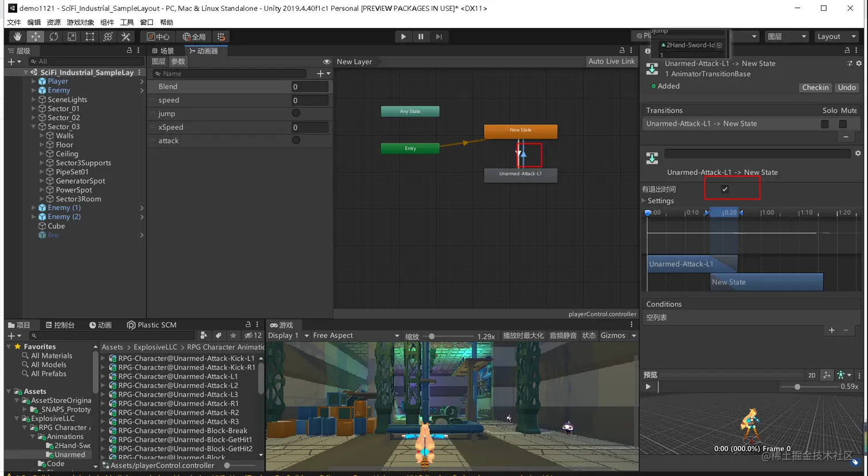Viewport: 868px width, 476px height.
Task: Click the Step frame button
Action: click(439, 37)
